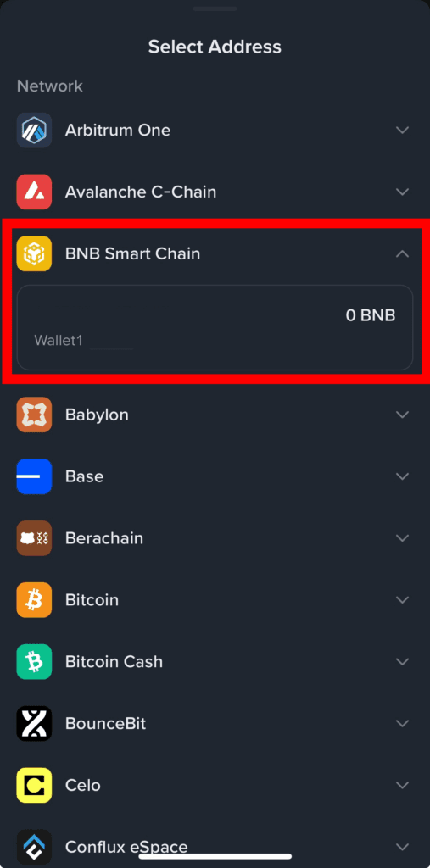430x868 pixels.
Task: Expand the Avalanche C-Chain chevron
Action: [402, 192]
